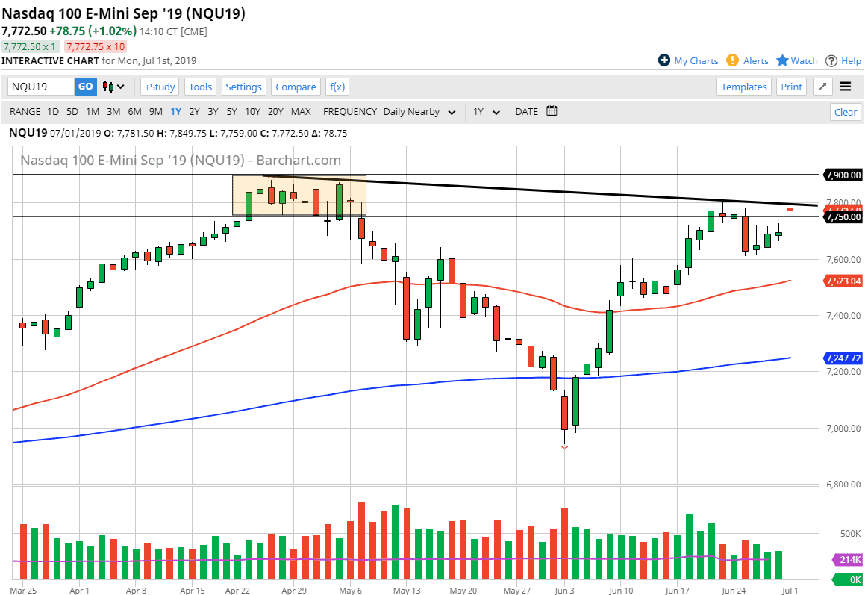Open the Tools menu
This screenshot has height=595, width=868.
[200, 87]
